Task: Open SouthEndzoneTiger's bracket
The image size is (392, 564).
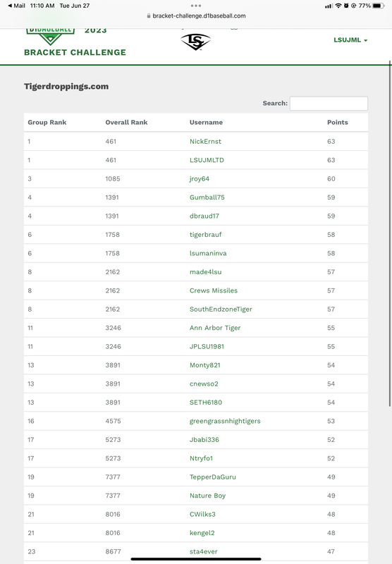Action: click(221, 309)
